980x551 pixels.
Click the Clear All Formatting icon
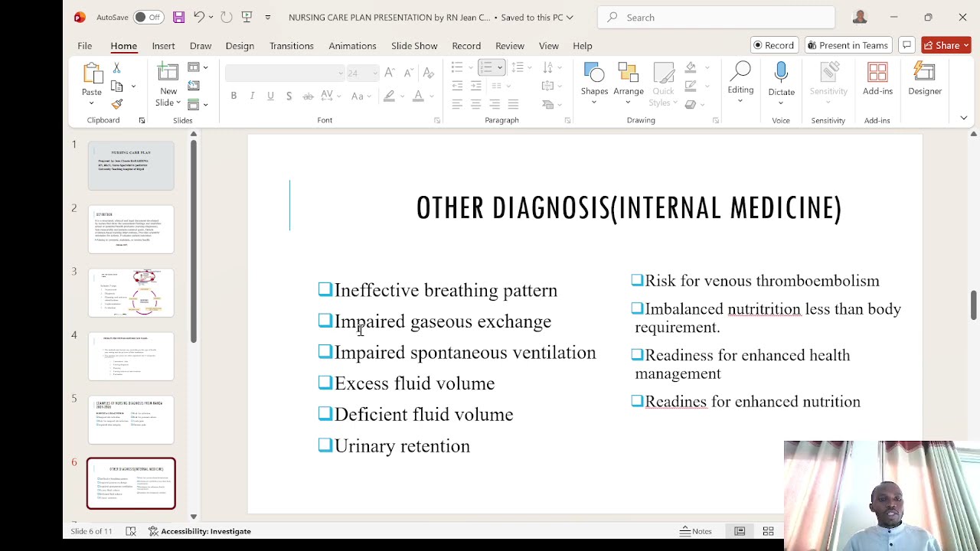tap(429, 73)
